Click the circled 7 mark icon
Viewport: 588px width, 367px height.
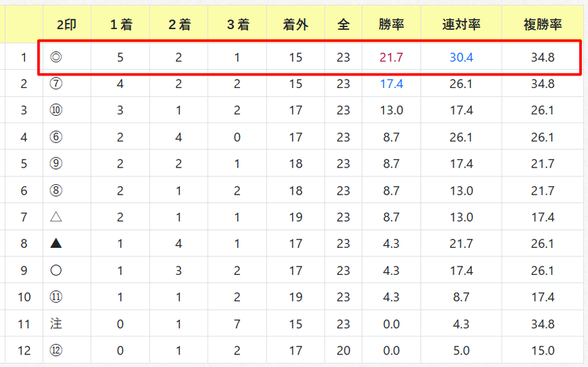coord(56,83)
